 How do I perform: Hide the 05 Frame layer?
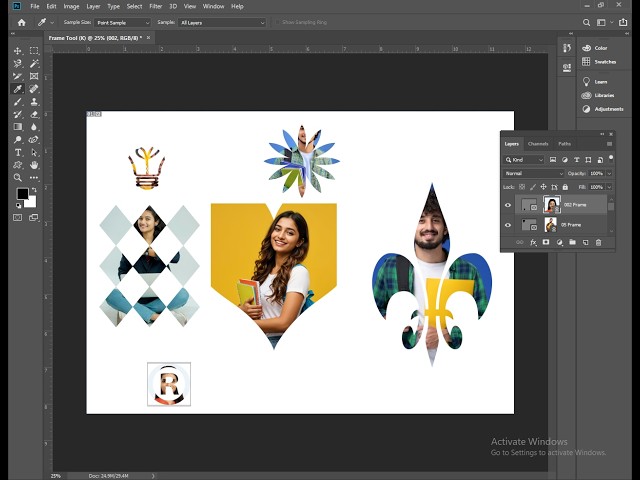click(x=508, y=225)
